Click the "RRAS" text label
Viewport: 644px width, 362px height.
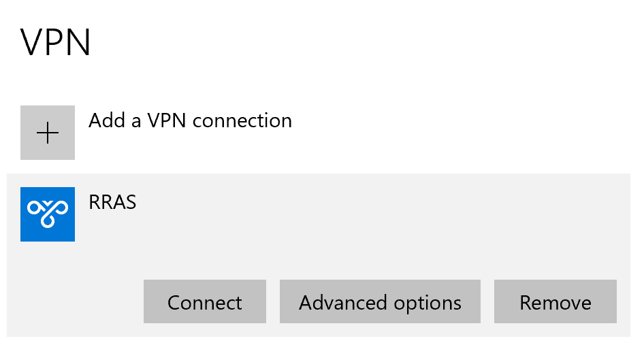[x=112, y=203]
